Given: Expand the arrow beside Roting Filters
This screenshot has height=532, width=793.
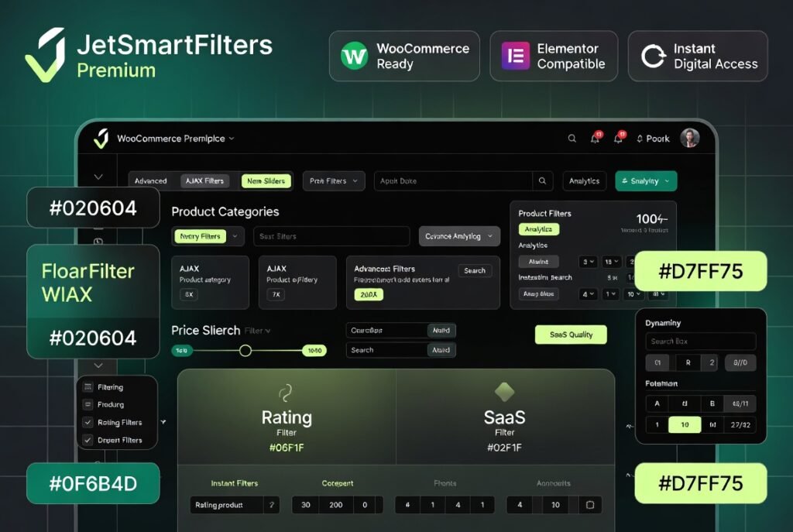Looking at the screenshot, I should point(163,422).
